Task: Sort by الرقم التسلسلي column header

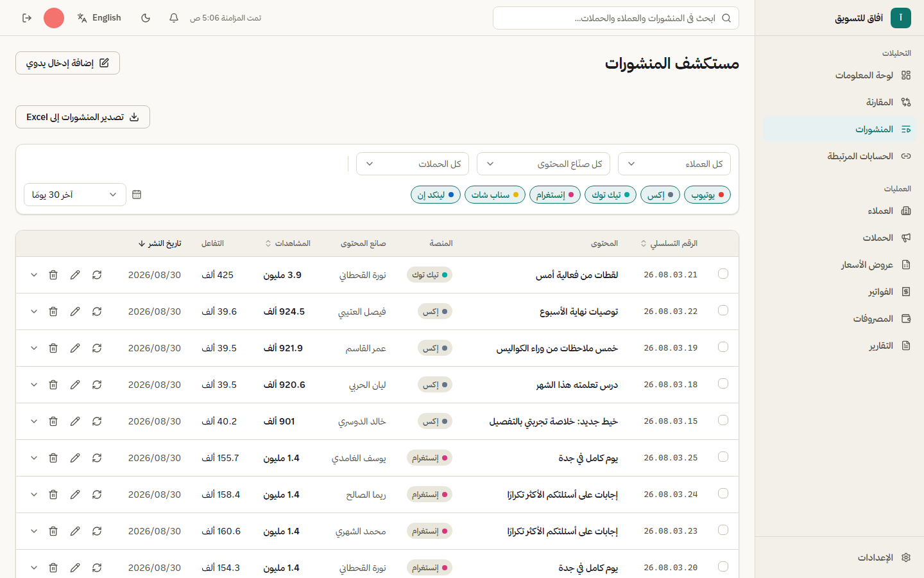Action: [669, 243]
